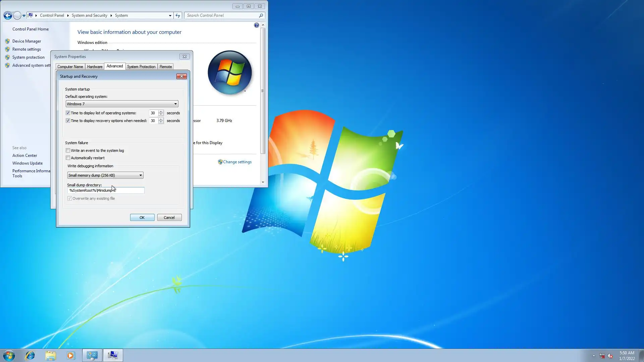644x362 pixels.
Task: Open the address bar history dropdown arrow
Action: [x=170, y=15]
